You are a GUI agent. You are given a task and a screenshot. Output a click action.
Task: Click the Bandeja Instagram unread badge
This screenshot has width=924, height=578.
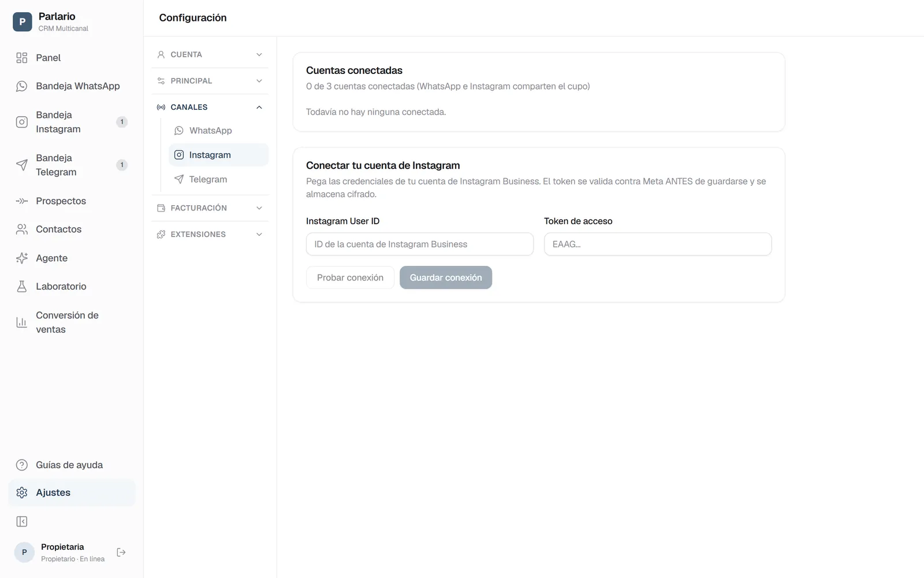(122, 122)
